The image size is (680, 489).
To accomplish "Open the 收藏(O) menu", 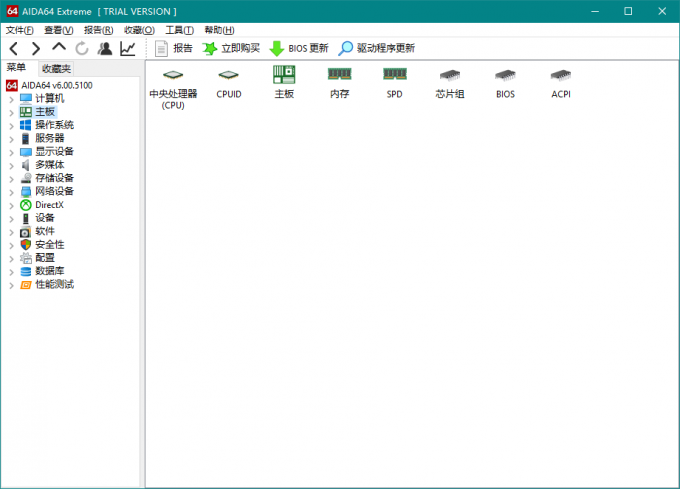I will point(139,30).
